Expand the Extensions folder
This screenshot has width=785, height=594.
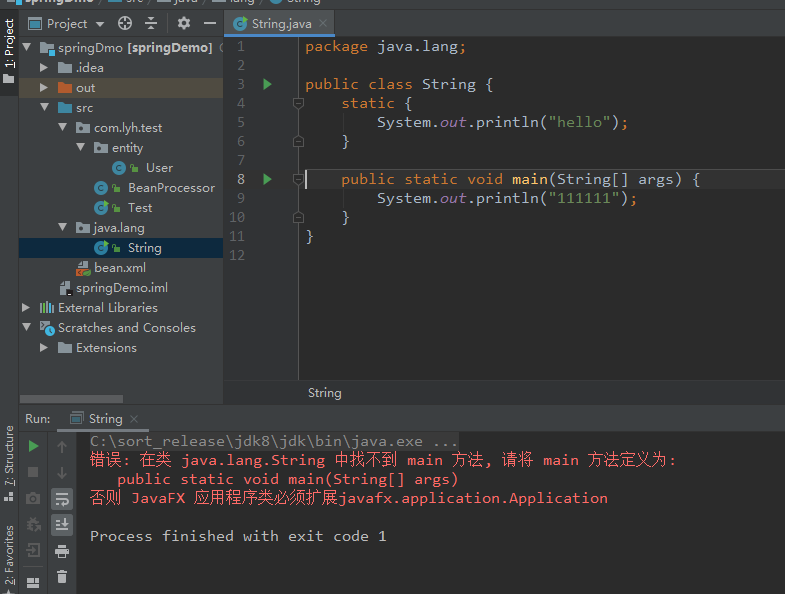[x=44, y=348]
